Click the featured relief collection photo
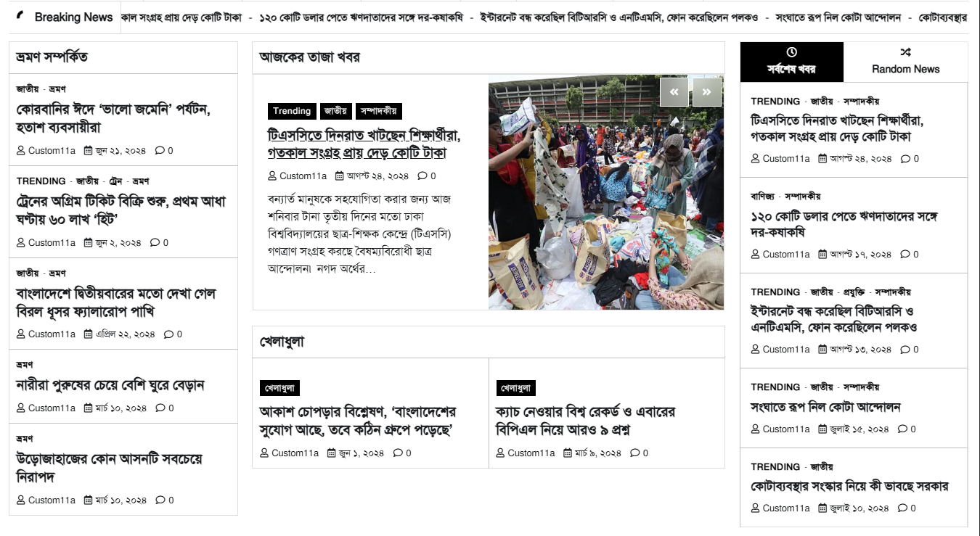The height and width of the screenshot is (536, 980). pyautogui.click(x=606, y=192)
